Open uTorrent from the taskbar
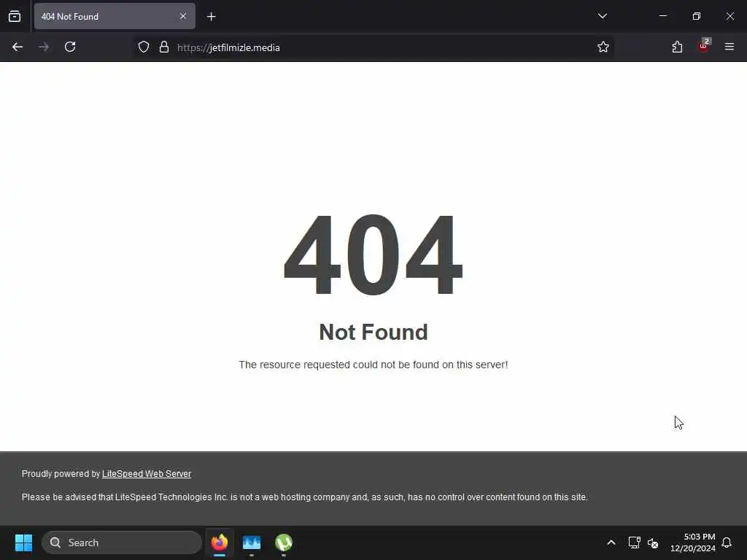The height and width of the screenshot is (560, 747). coord(284,542)
